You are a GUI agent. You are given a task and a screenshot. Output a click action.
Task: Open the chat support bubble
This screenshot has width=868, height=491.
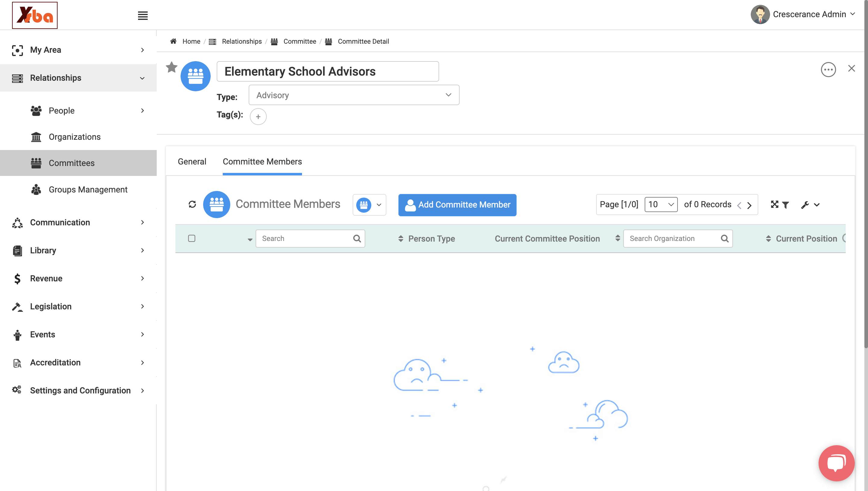(836, 463)
